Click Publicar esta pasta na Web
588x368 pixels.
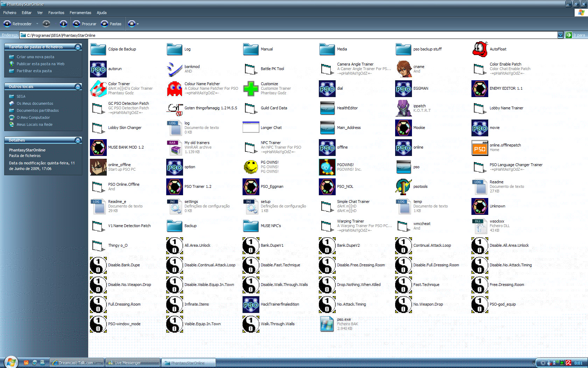click(x=41, y=64)
